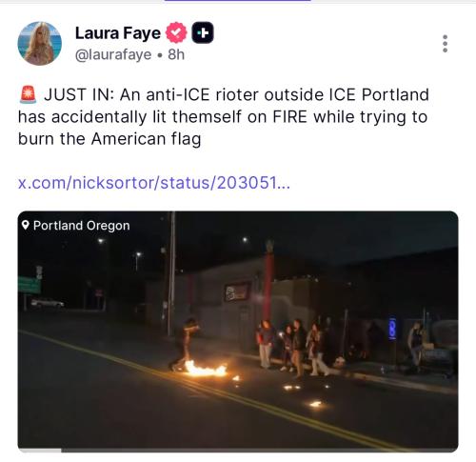Viewport: 476px width, 462px height.
Task: Click the location pin icon on the video
Action: coord(26,226)
